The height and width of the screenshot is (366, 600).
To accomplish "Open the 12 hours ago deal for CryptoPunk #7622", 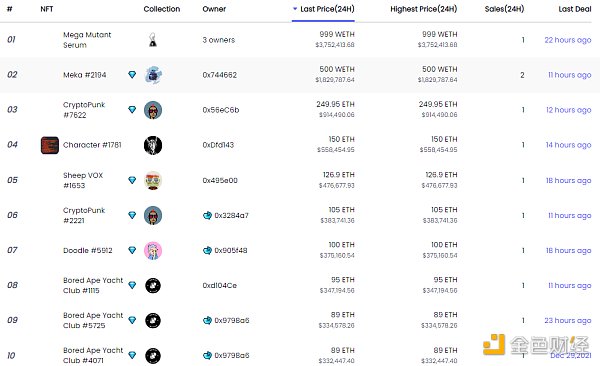I will (x=569, y=110).
